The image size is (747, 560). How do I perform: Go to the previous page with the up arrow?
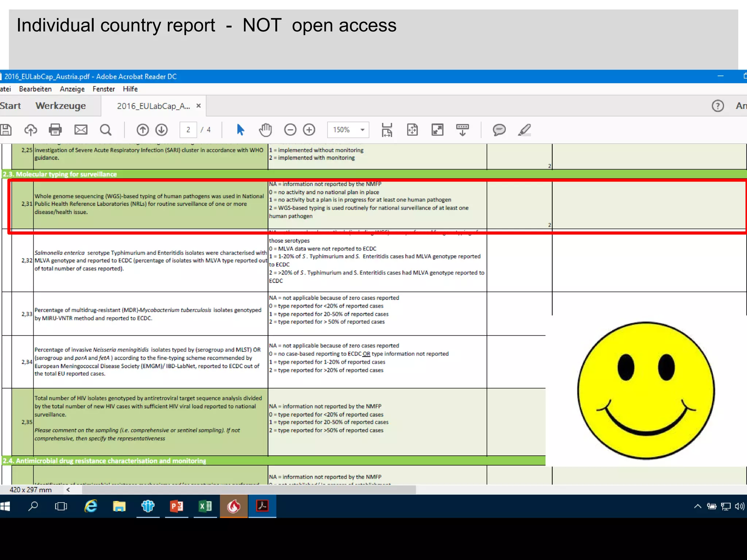[143, 130]
